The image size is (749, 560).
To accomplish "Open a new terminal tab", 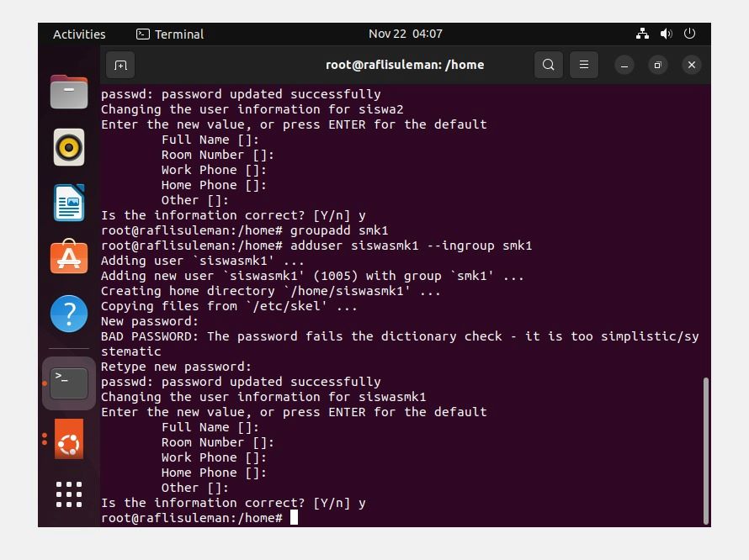I will click(x=120, y=65).
